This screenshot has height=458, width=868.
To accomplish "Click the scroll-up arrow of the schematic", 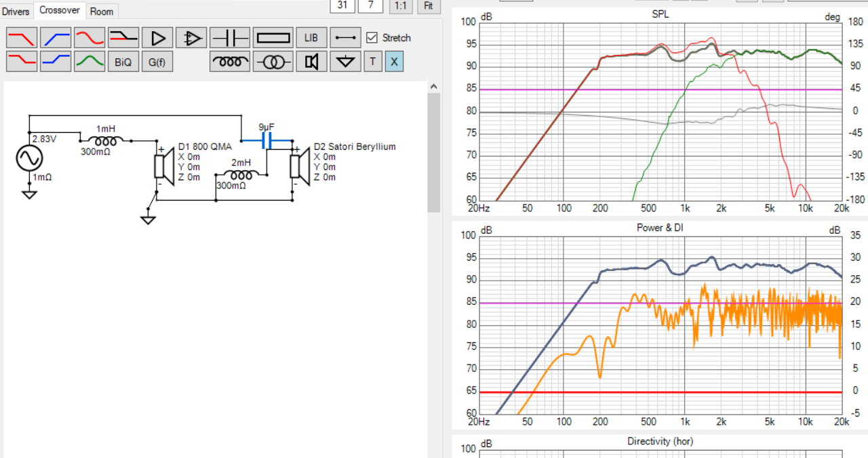I will click(x=434, y=87).
